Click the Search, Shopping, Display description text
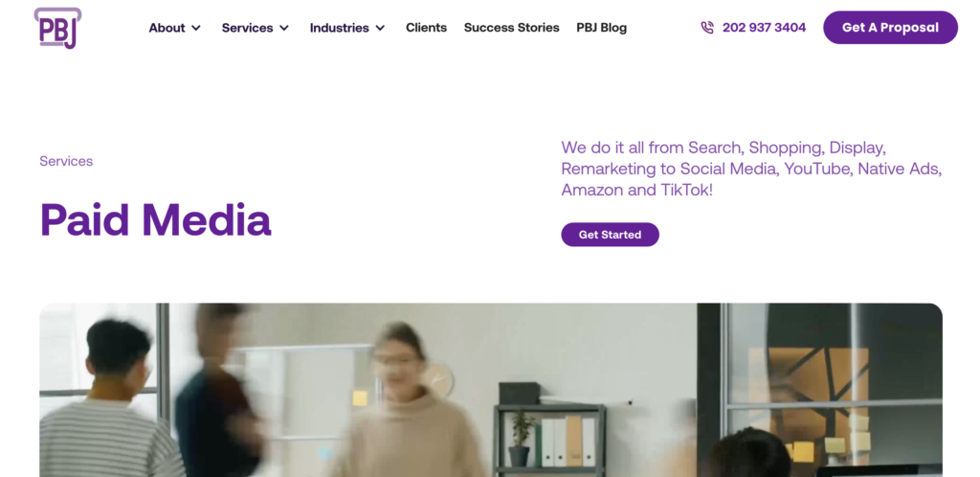Viewport: 980px width, 477px height. 751,169
